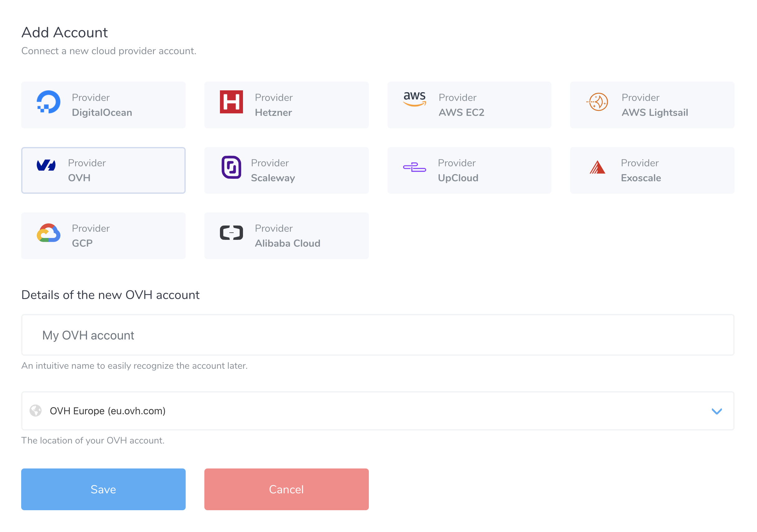Click the AWS Lightsail compass icon

tap(598, 102)
